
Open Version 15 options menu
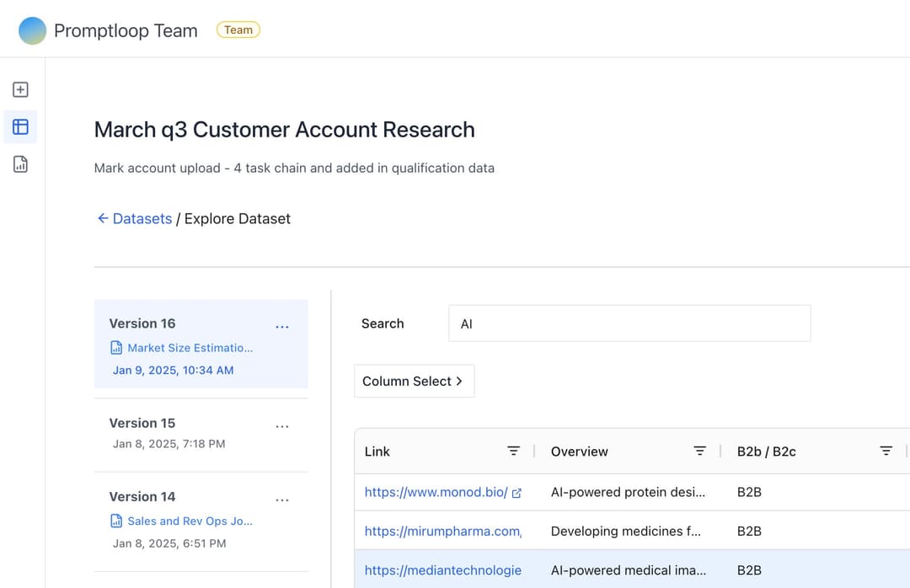282,426
